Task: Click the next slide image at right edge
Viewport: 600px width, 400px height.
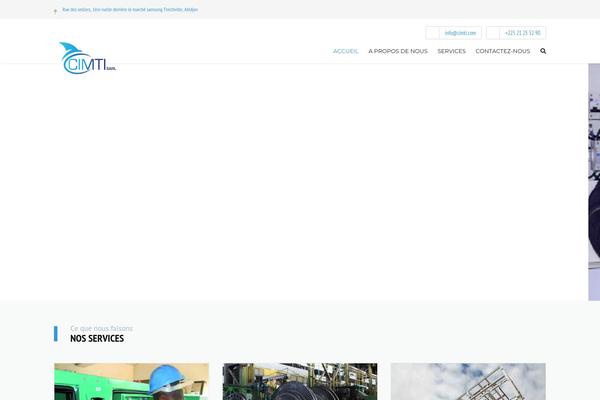Action: click(594, 182)
